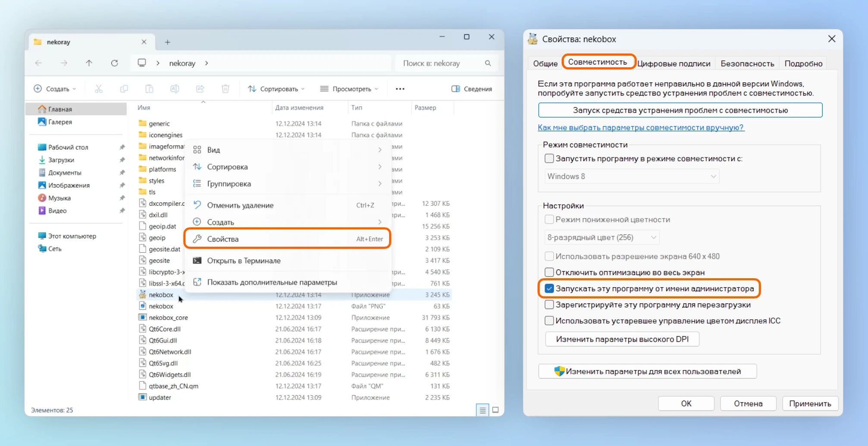Image resolution: width=868 pixels, height=446 pixels.
Task: Open the Windows 8 compatibility dropdown
Action: click(632, 176)
